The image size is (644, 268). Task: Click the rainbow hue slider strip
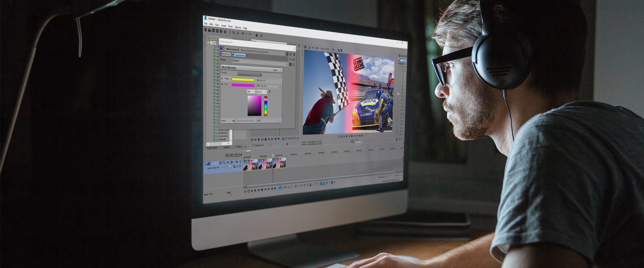pyautogui.click(x=266, y=106)
